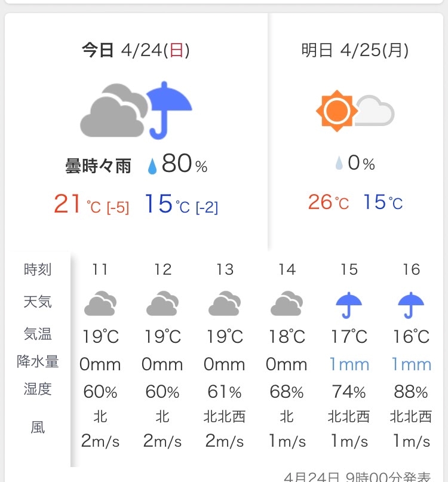Tap the 88% humidity at 16 o'clock
The image size is (448, 482).
[x=411, y=392]
